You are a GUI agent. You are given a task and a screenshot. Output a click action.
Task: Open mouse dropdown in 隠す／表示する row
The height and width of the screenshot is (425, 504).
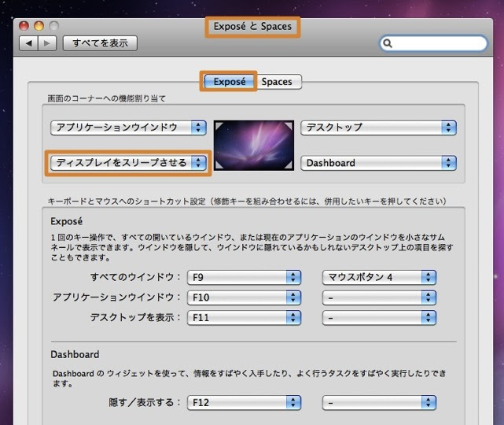(x=379, y=402)
